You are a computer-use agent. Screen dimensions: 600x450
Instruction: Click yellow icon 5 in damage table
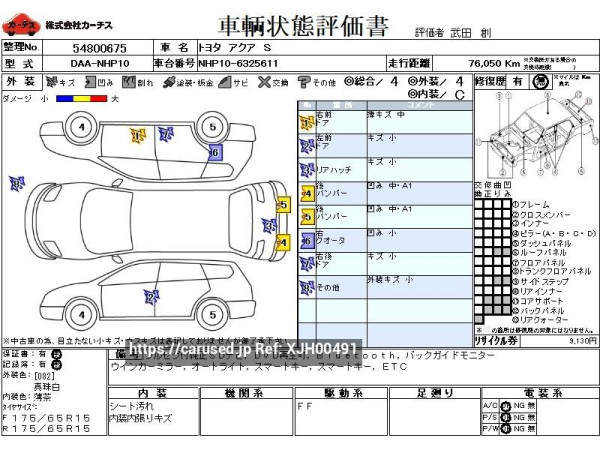click(307, 217)
